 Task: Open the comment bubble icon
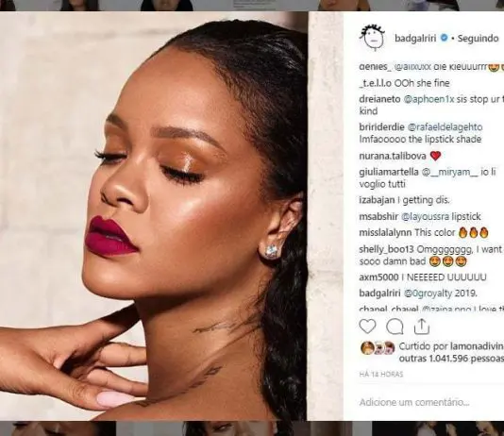click(x=395, y=327)
